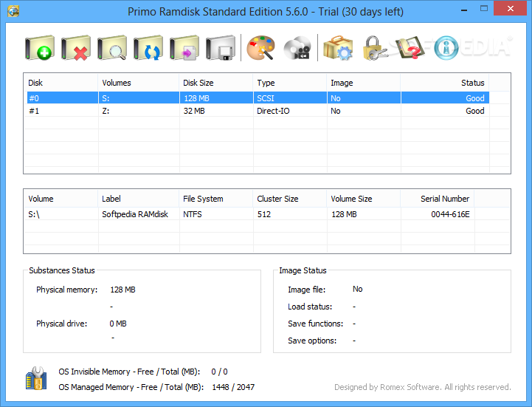Click the load image file arrow icon

click(184, 48)
